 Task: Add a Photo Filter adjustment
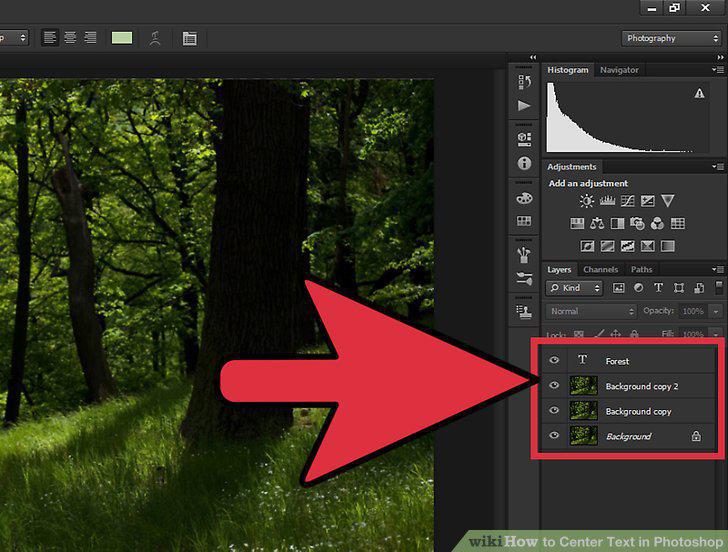[637, 224]
